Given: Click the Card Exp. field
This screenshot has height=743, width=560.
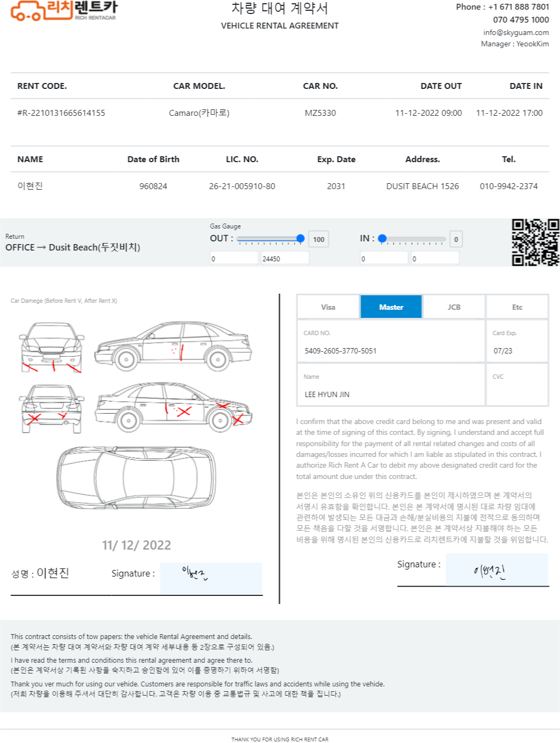Looking at the screenshot, I should [517, 342].
